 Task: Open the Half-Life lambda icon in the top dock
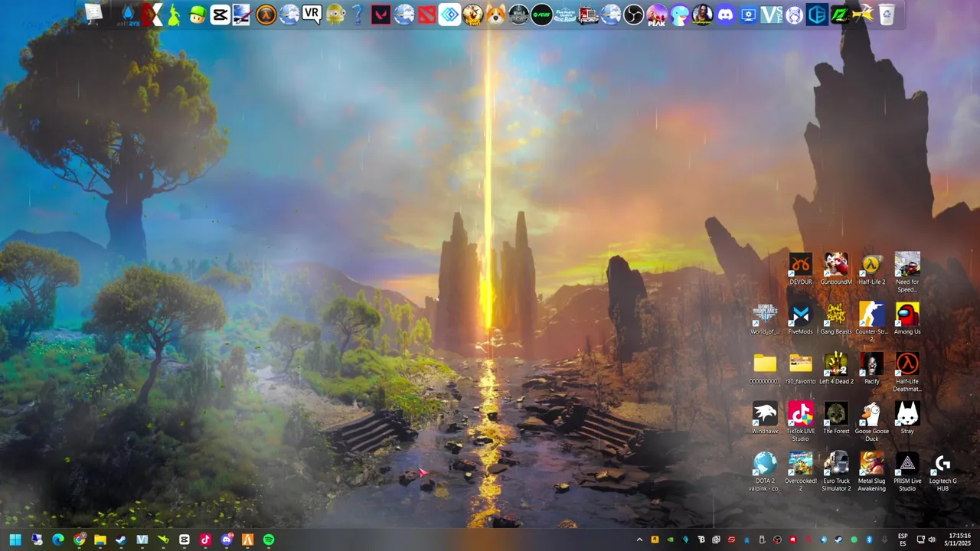pyautogui.click(x=266, y=14)
